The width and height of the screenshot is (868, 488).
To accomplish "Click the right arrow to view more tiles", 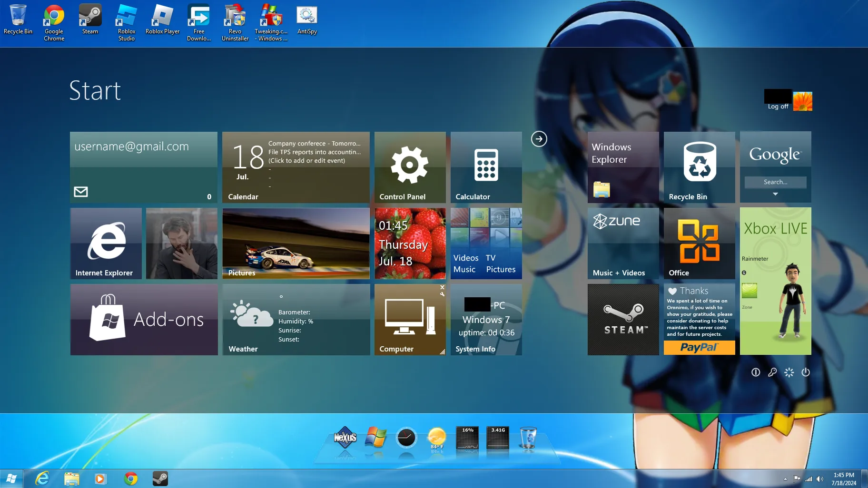I will [x=539, y=139].
